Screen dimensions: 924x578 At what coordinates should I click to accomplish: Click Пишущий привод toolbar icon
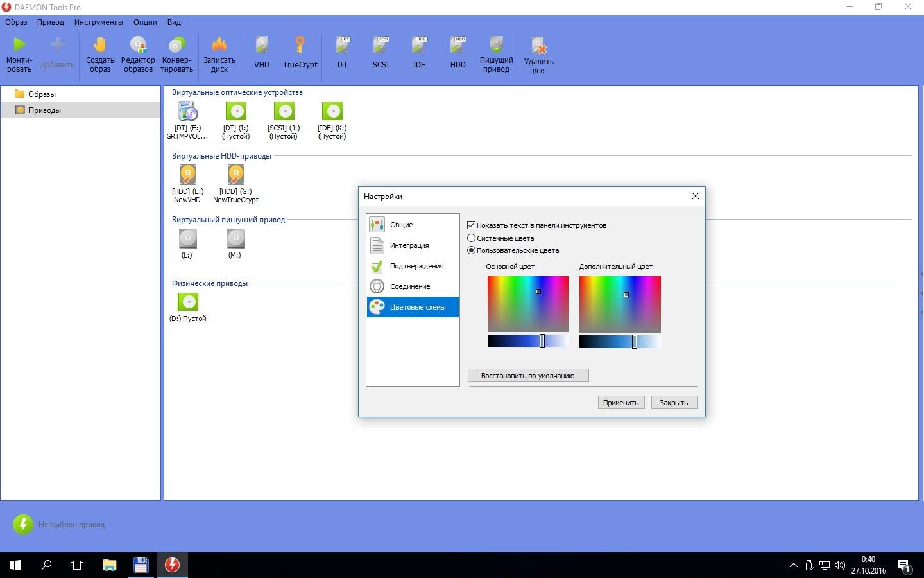(x=496, y=44)
